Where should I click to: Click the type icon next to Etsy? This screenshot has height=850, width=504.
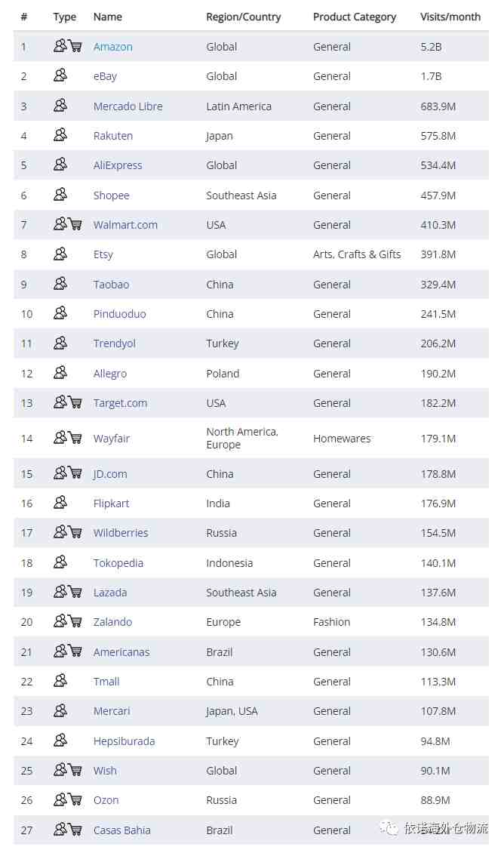pos(60,254)
